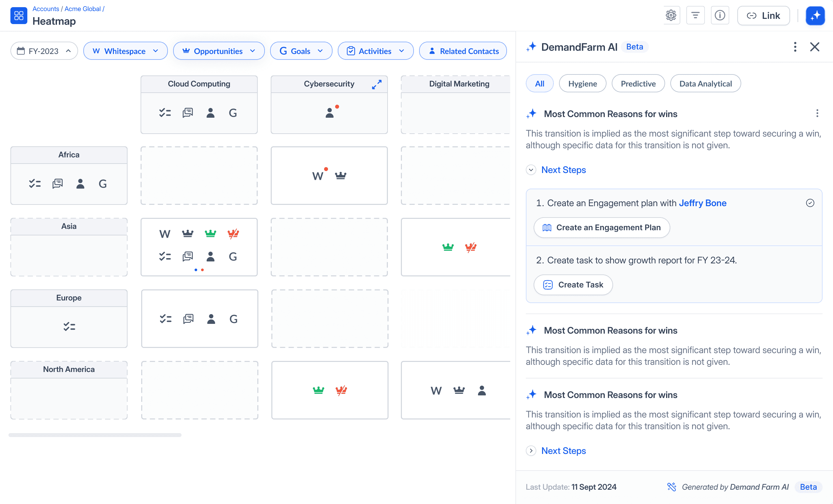Screen dimensions: 833x504
Task: Open the Jeffry Bone contact link
Action: point(702,203)
